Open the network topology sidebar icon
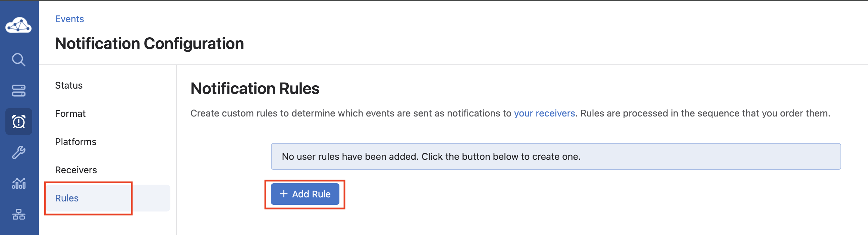 [x=18, y=215]
